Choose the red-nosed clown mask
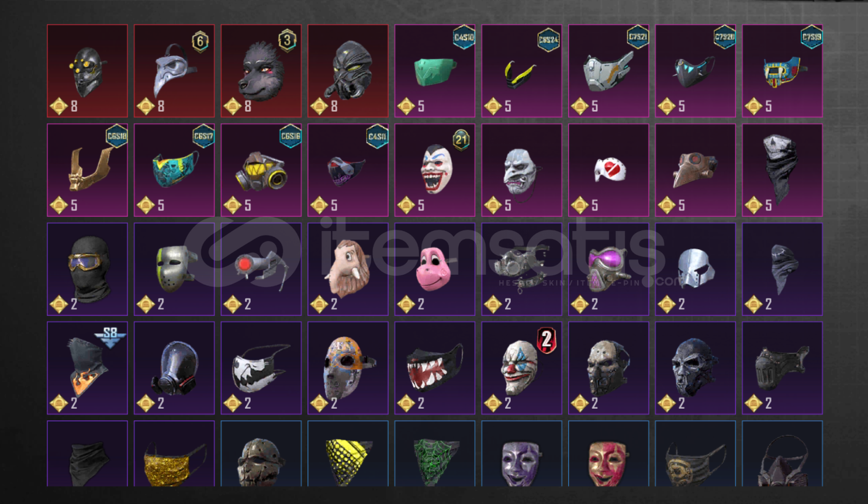 click(521, 368)
